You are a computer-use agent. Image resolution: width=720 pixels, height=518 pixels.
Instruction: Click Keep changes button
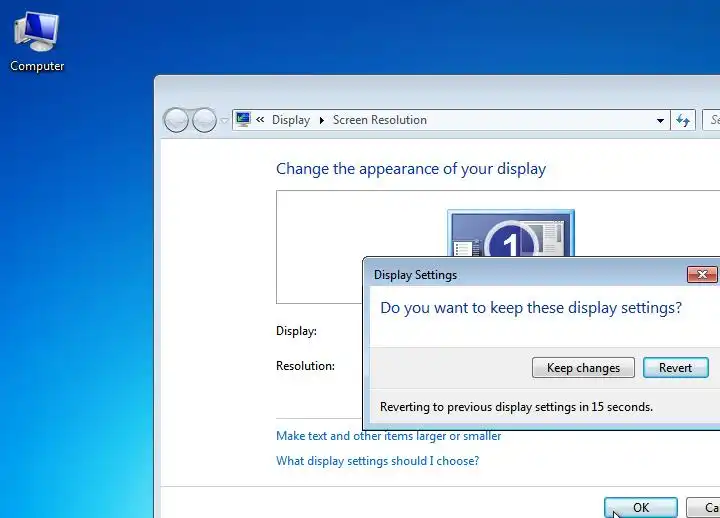[x=583, y=368]
